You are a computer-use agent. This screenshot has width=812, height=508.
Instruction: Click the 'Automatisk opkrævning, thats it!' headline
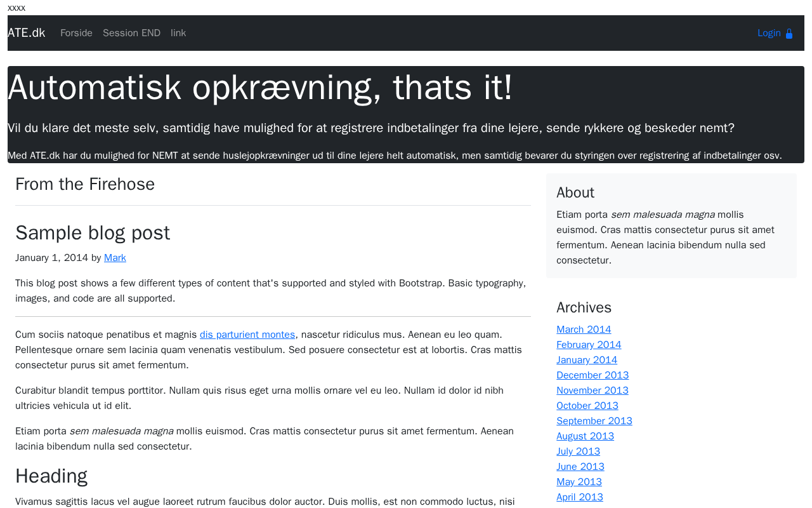[260, 88]
